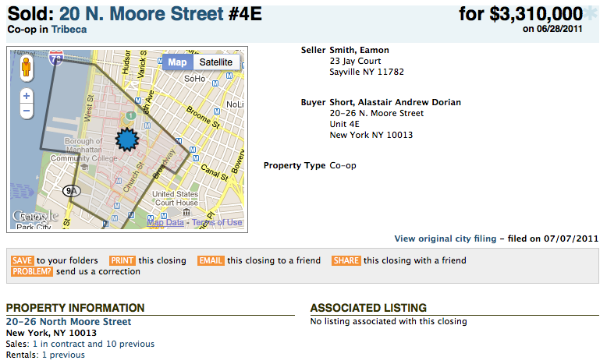Click the Street View pegman icon
This screenshot has width=607, height=364.
[27, 67]
